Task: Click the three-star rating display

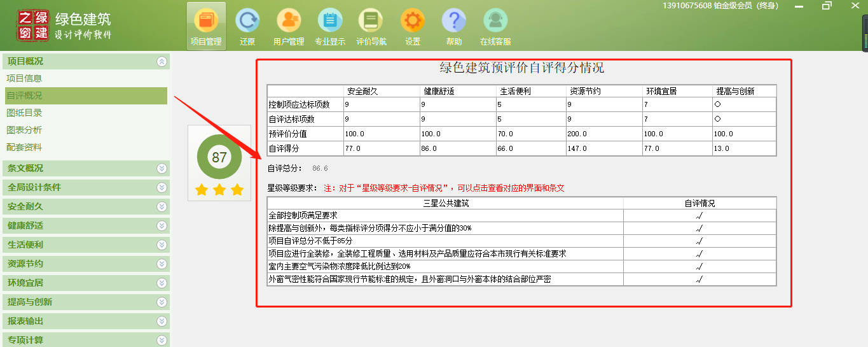Action: (219, 190)
